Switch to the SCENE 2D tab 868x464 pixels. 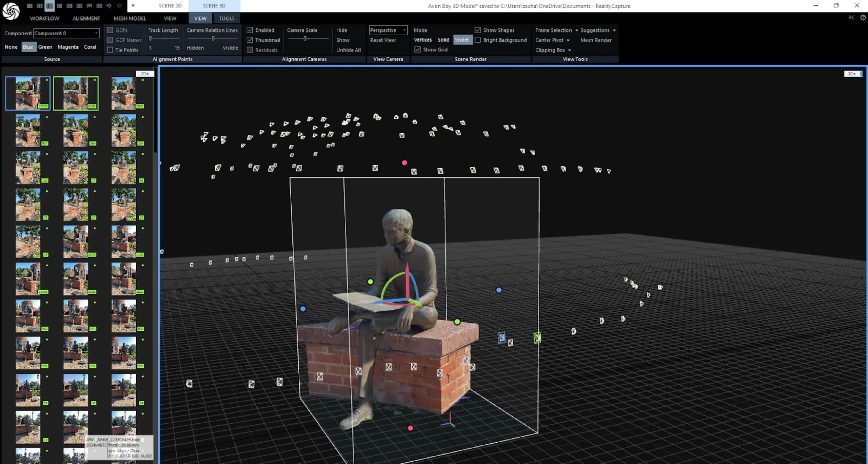(170, 5)
